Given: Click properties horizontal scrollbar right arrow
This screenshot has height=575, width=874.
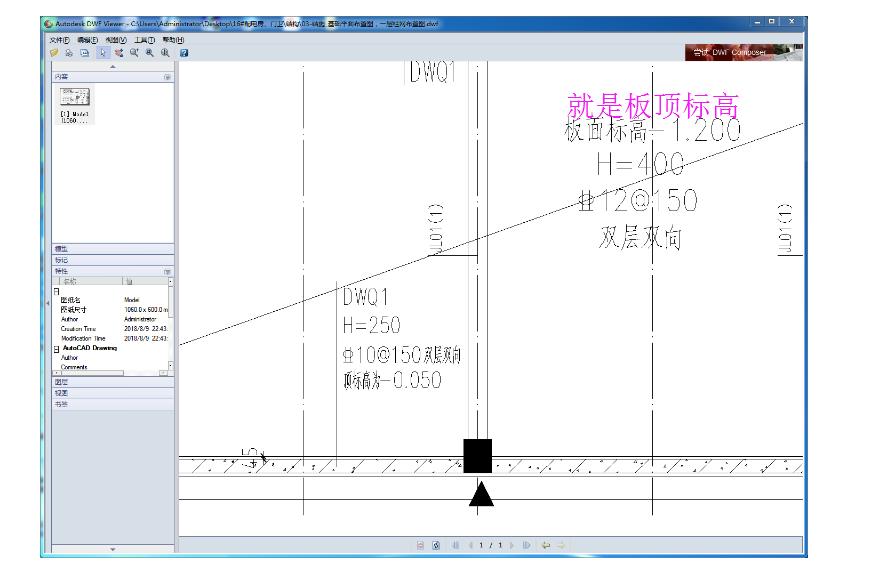Looking at the screenshot, I should [163, 373].
